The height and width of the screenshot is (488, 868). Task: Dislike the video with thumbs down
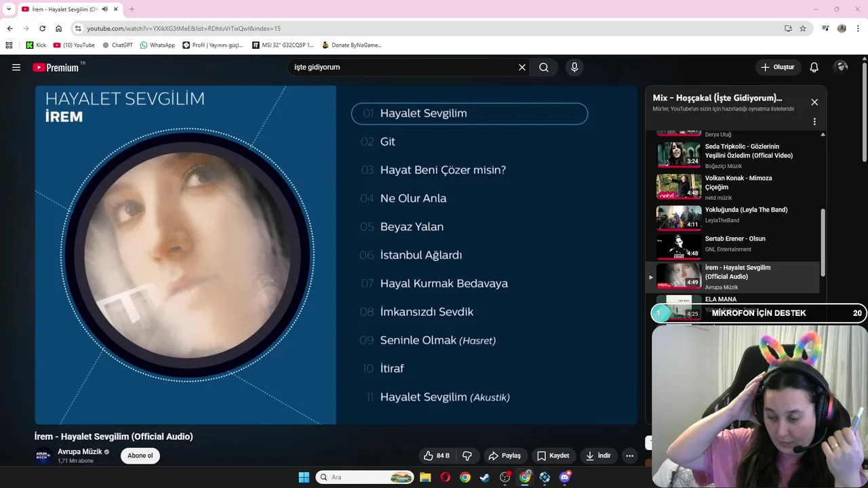(467, 455)
